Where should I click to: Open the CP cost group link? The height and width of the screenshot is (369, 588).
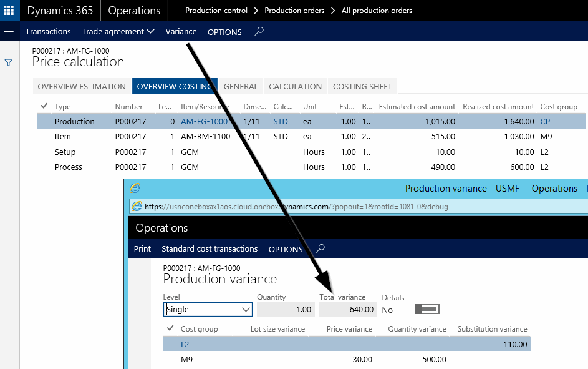pos(545,121)
